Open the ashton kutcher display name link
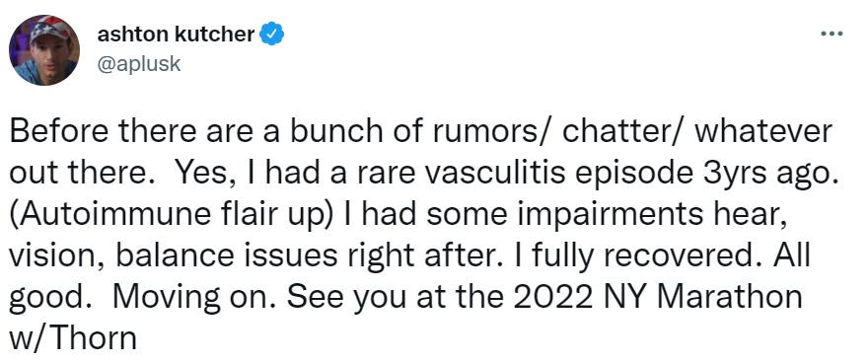Viewport: 868px width, 364px height. coord(176,35)
